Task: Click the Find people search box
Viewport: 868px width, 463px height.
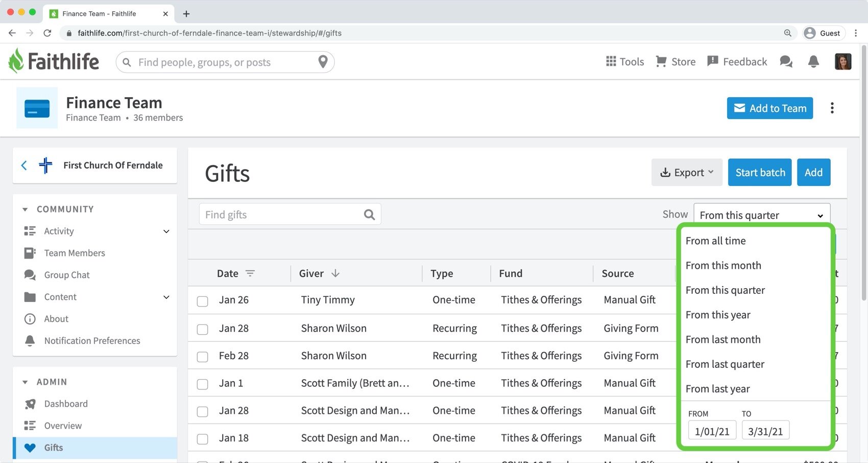Action: pyautogui.click(x=225, y=62)
